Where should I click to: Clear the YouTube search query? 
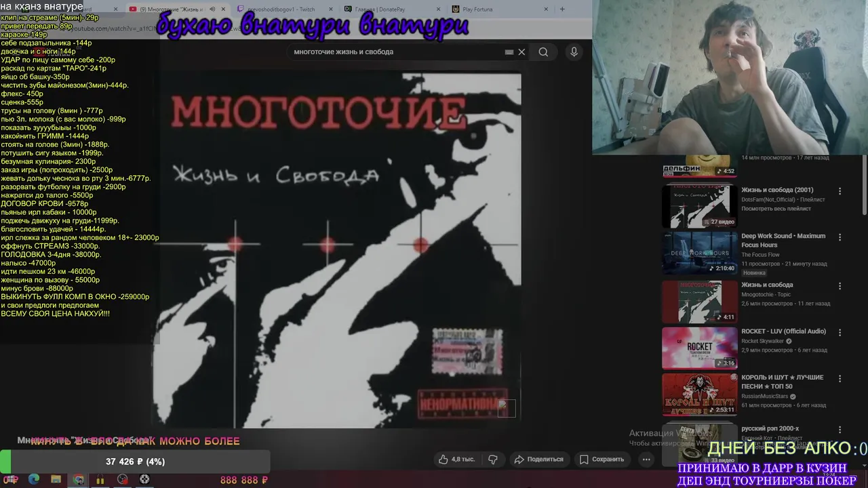[521, 52]
